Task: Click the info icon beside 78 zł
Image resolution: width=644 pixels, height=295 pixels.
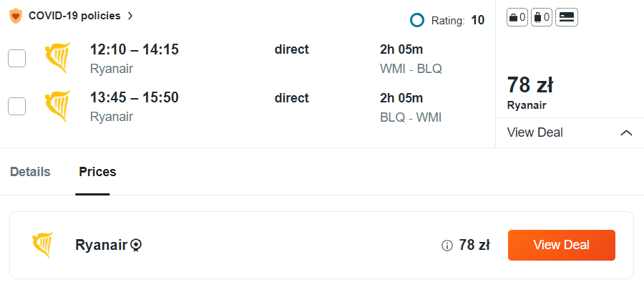Action: click(x=447, y=246)
